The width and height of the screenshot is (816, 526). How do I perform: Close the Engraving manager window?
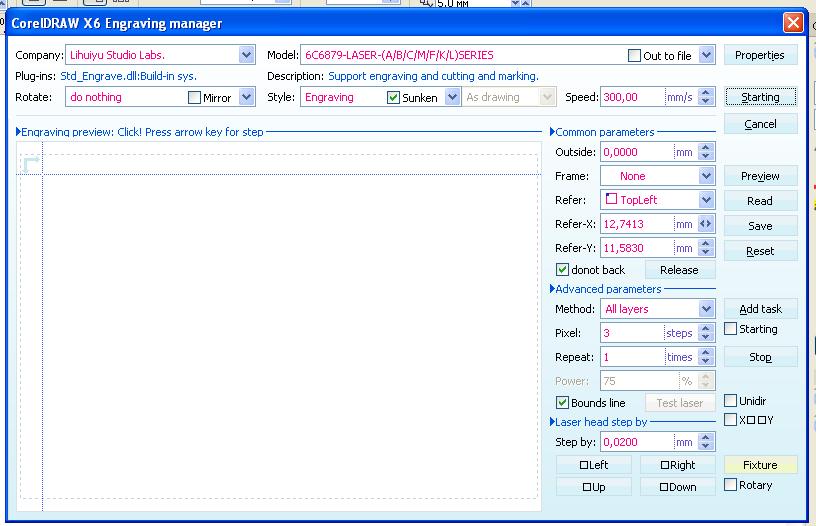pos(793,23)
